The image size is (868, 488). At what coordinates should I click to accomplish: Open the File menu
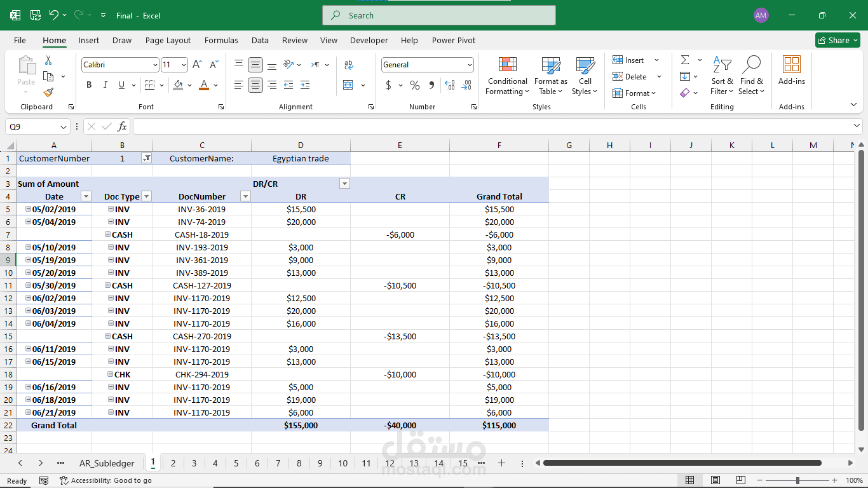20,40
